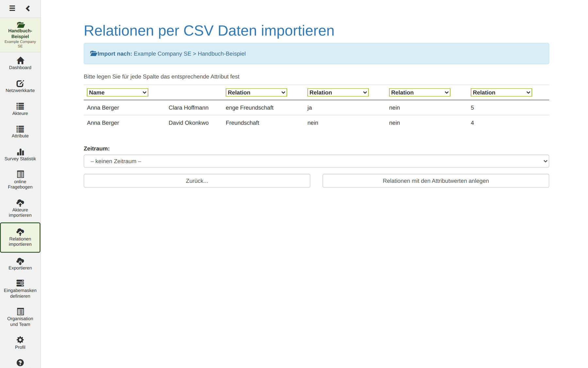Screen dimensions: 588x368
Task: Click the 'Clara Hoffmann' cell
Action: [x=188, y=108]
